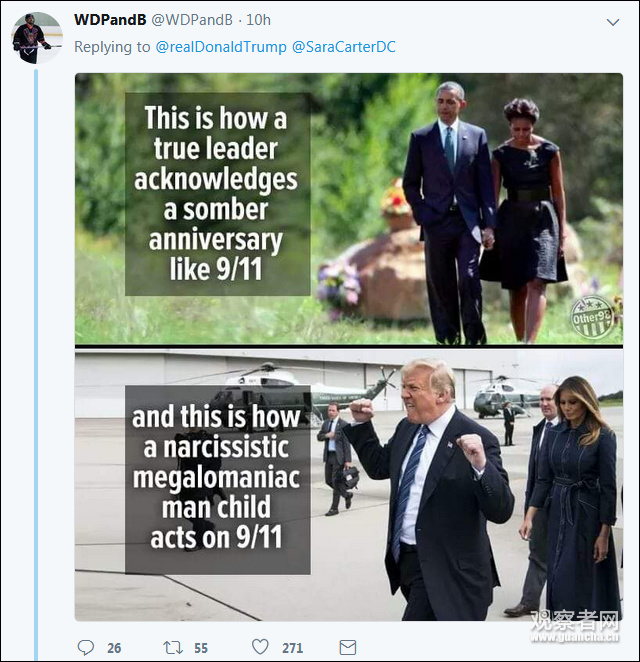Click the like count 271
Screen dimensions: 640x662
(292, 648)
